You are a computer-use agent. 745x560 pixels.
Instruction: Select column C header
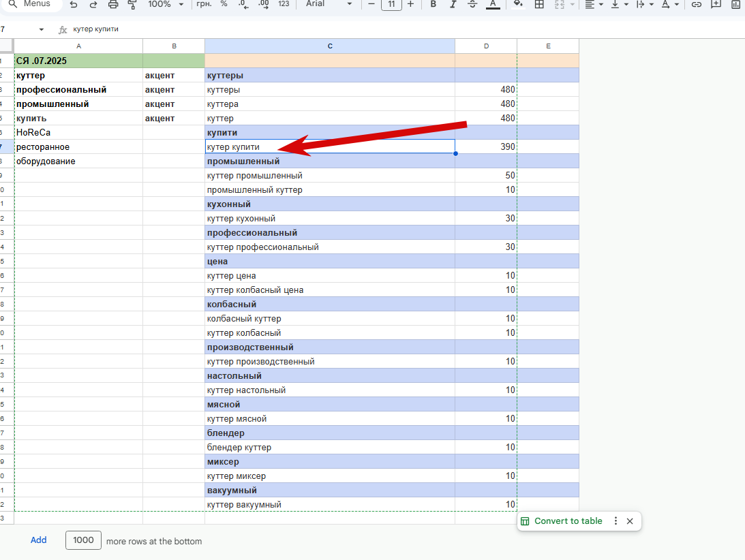point(330,46)
